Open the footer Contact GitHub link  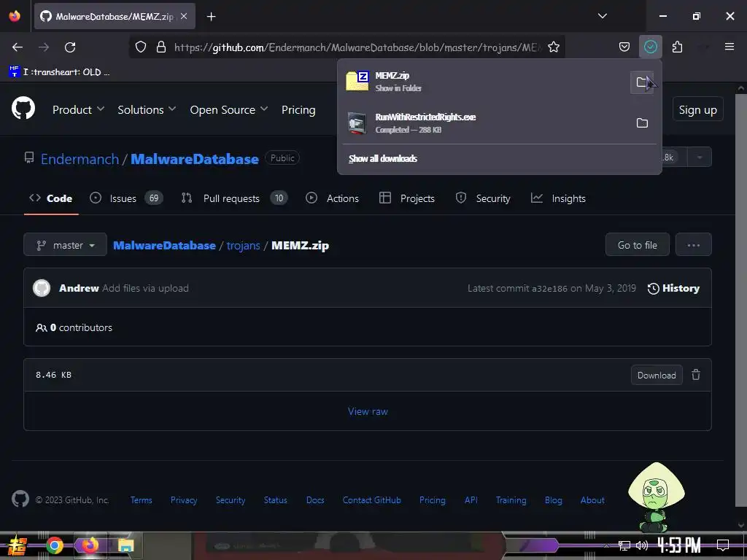[x=371, y=500]
